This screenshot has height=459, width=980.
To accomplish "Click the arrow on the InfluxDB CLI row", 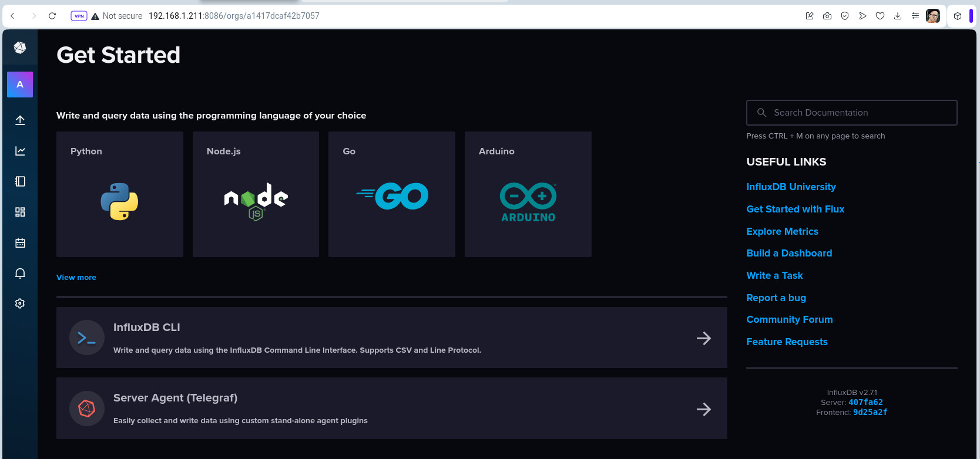I will (x=704, y=338).
